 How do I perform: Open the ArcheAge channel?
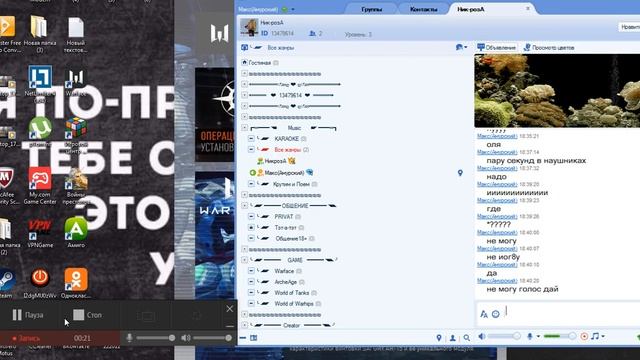[286, 282]
